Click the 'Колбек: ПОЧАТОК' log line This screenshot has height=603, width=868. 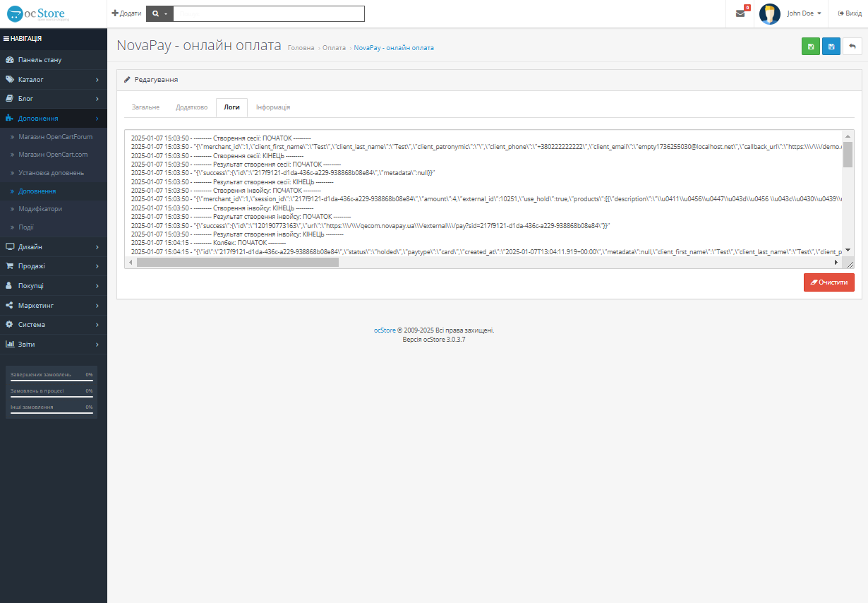[208, 242]
